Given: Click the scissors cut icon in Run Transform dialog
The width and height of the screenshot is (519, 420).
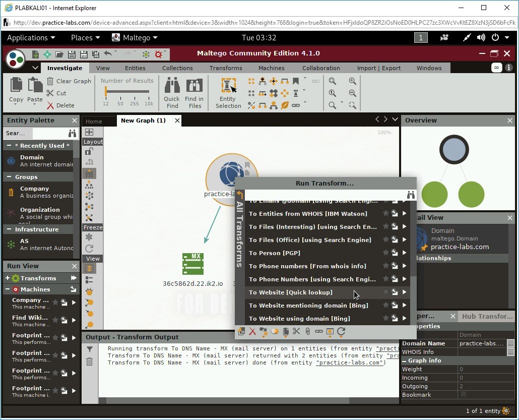Looking at the screenshot, I should click(296, 331).
